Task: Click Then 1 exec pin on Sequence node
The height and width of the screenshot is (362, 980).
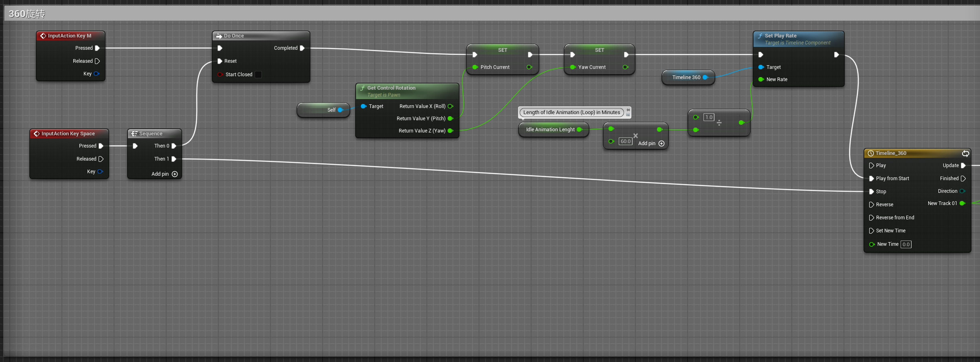Action: 174,159
